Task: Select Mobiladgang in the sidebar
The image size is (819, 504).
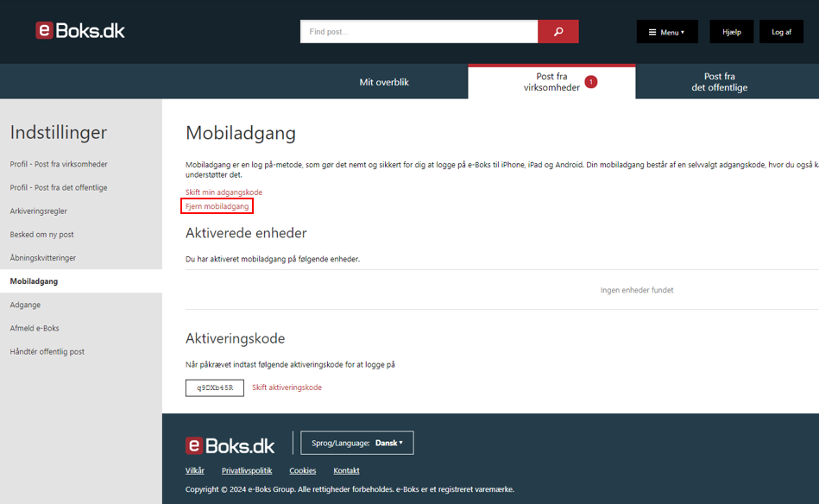Action: (x=81, y=281)
